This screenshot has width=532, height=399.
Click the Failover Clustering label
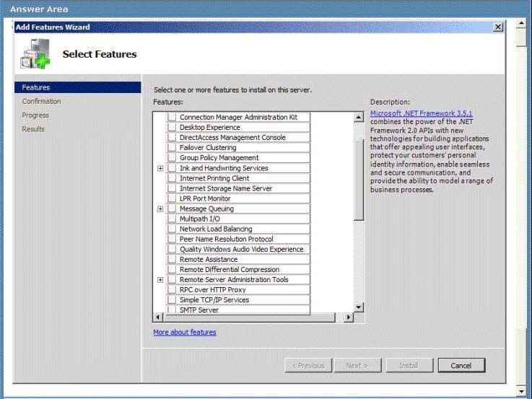click(x=208, y=147)
